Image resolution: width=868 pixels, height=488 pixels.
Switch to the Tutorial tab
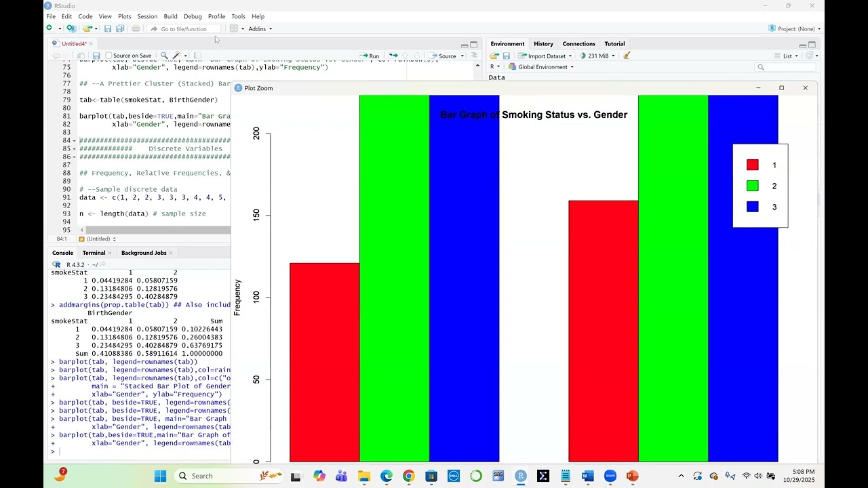pyautogui.click(x=614, y=43)
